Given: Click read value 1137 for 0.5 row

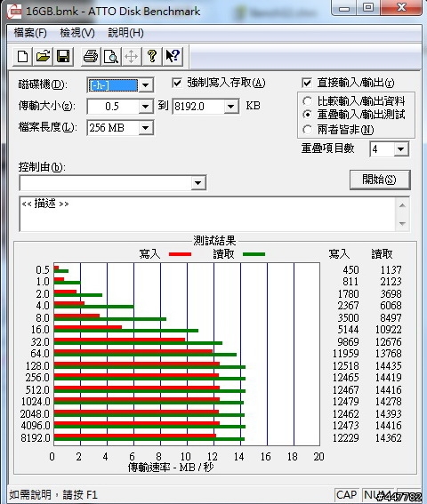Looking at the screenshot, I should (x=391, y=269).
